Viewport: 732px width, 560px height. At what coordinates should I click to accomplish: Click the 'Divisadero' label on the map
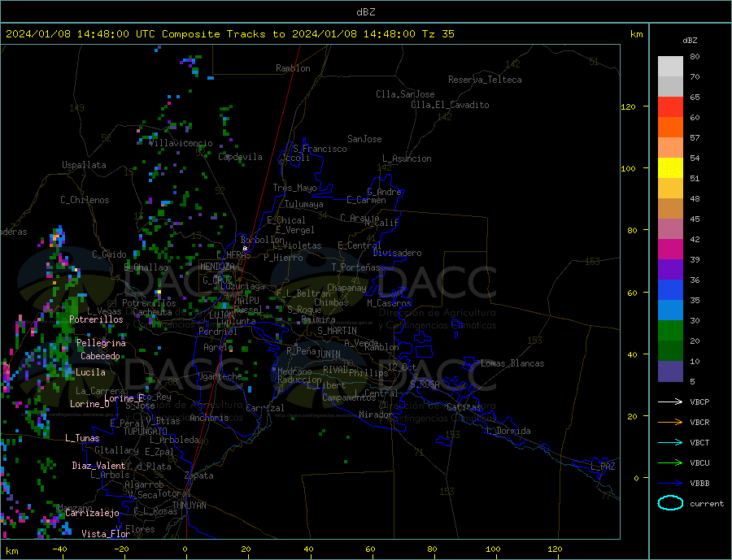click(397, 253)
